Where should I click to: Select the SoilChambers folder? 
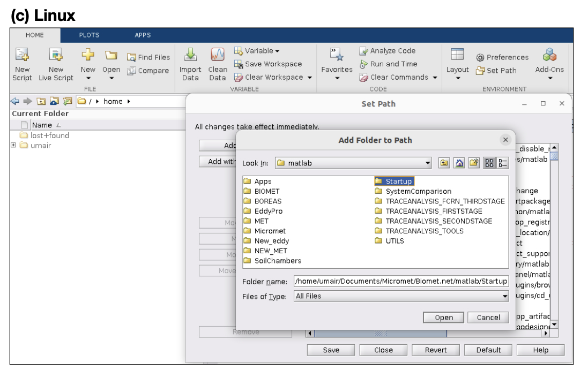coord(272,261)
